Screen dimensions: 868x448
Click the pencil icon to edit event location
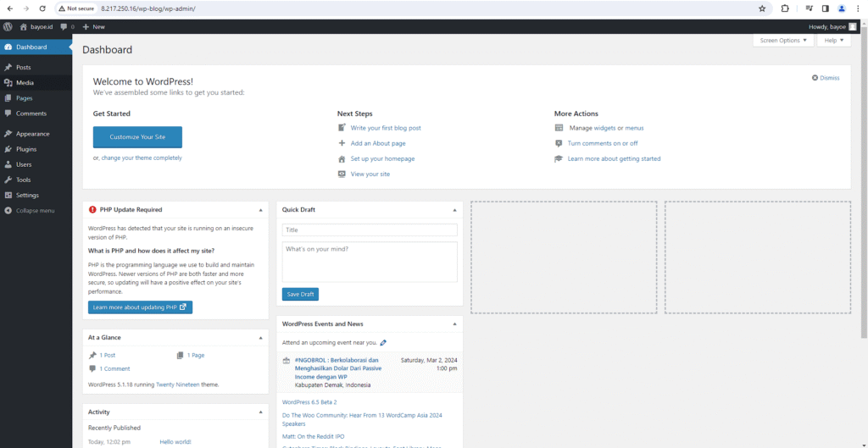coord(384,343)
